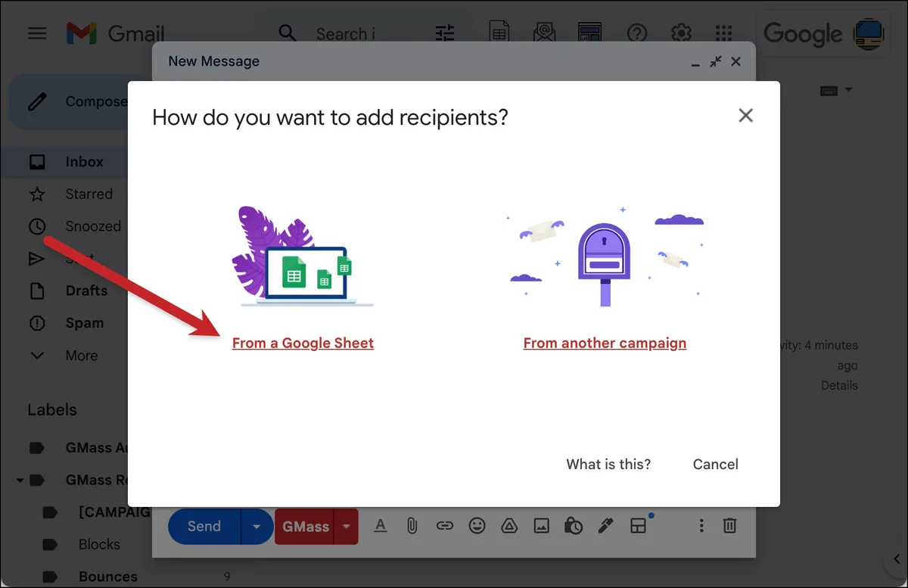Focus the Search mail field
This screenshot has height=588, width=908.
point(346,33)
